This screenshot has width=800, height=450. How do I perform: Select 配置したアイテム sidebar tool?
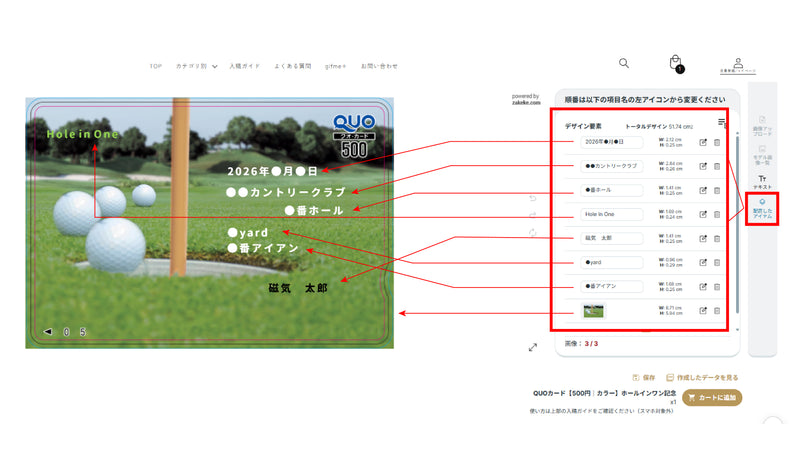pyautogui.click(x=762, y=209)
